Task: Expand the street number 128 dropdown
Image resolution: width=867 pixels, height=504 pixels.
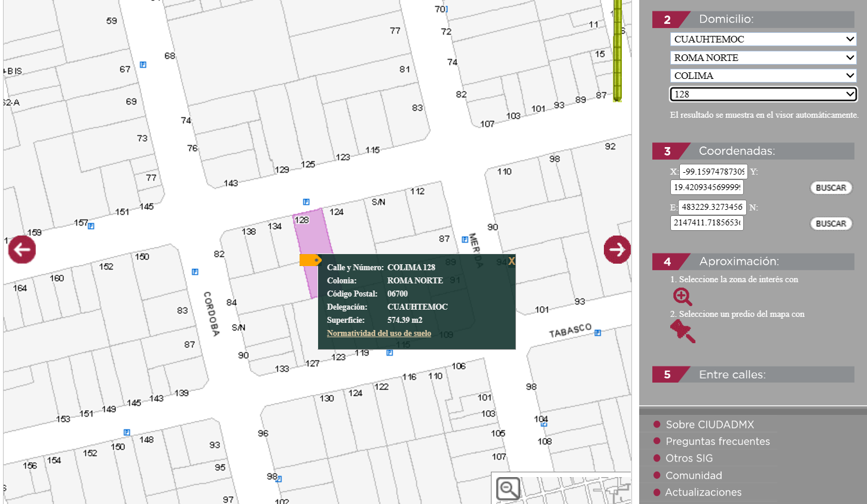Action: tap(763, 94)
